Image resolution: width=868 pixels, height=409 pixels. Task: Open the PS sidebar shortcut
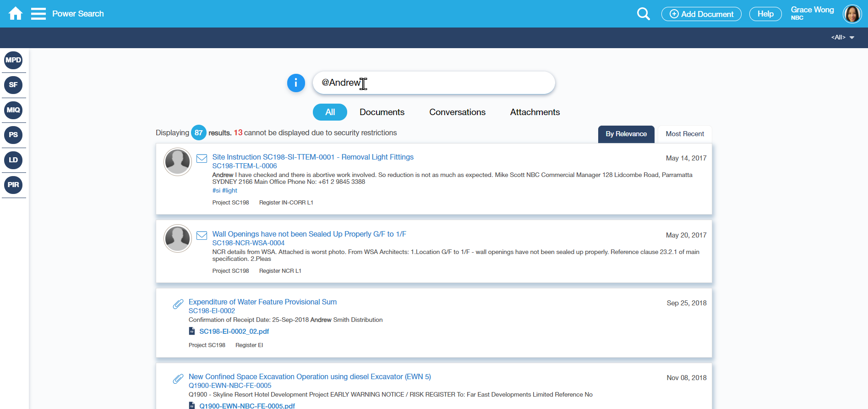13,135
